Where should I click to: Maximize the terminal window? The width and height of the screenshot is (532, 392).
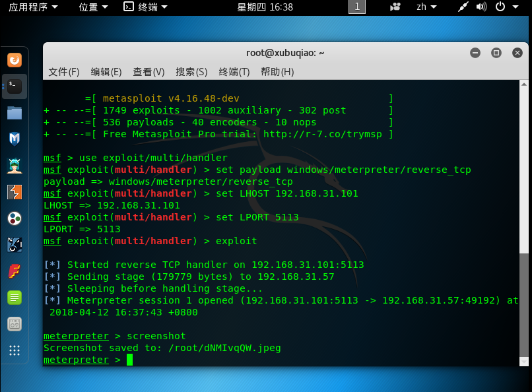tap(496, 53)
